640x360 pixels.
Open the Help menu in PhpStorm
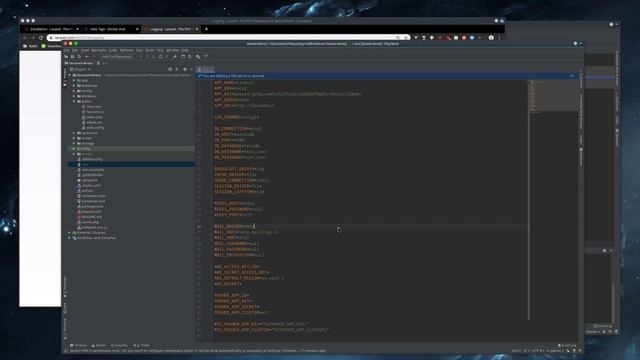pos(185,50)
